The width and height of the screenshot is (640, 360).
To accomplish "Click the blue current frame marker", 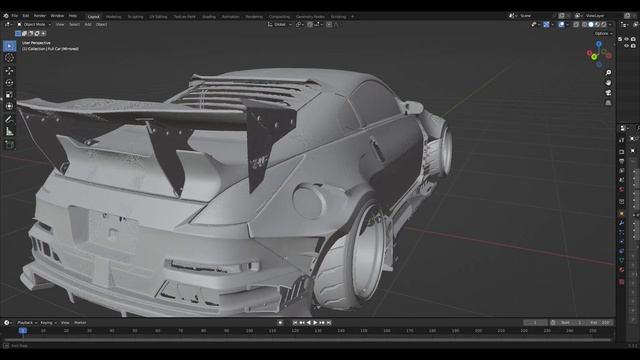I will (x=23, y=331).
